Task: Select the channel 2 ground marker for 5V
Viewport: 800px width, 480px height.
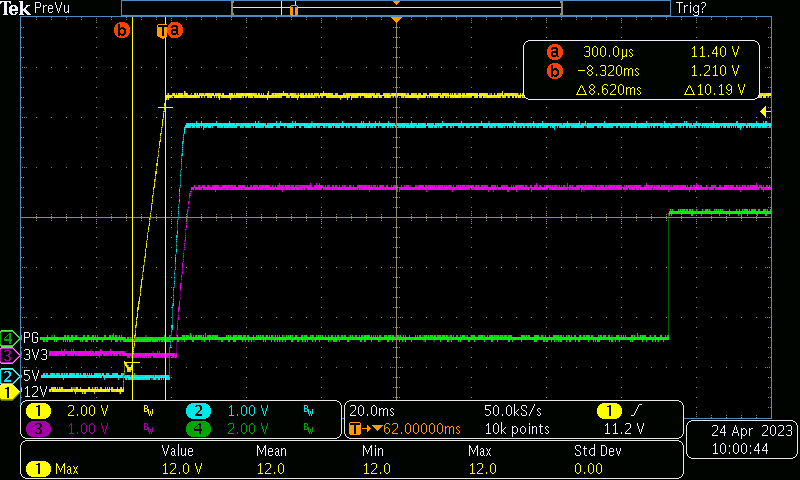Action: pyautogui.click(x=8, y=376)
